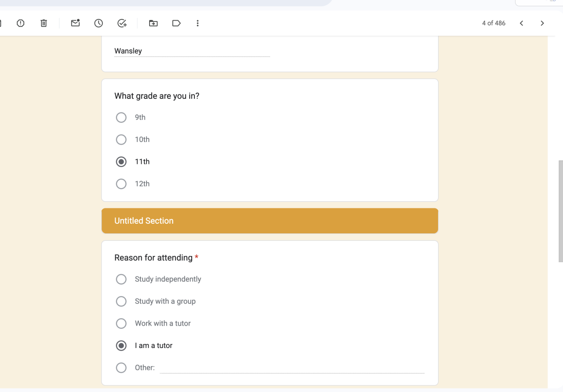The width and height of the screenshot is (563, 392).
Task: Click the Other reason text field
Action: click(292, 368)
